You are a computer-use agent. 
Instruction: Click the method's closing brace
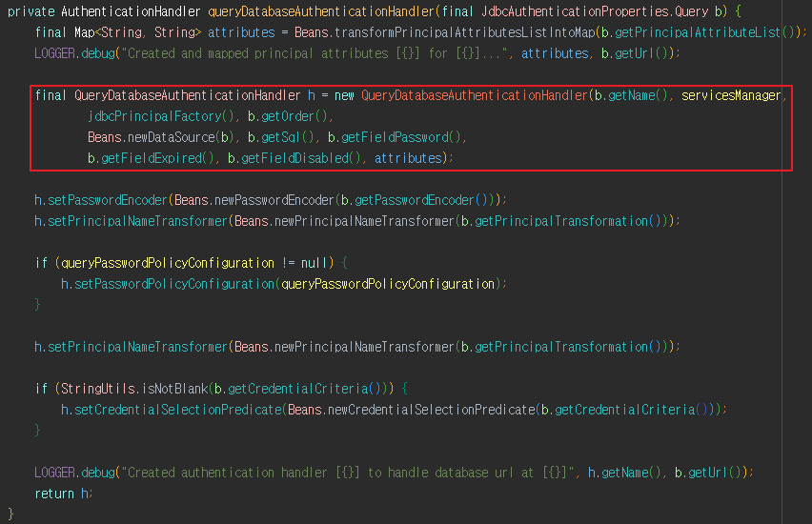point(10,514)
